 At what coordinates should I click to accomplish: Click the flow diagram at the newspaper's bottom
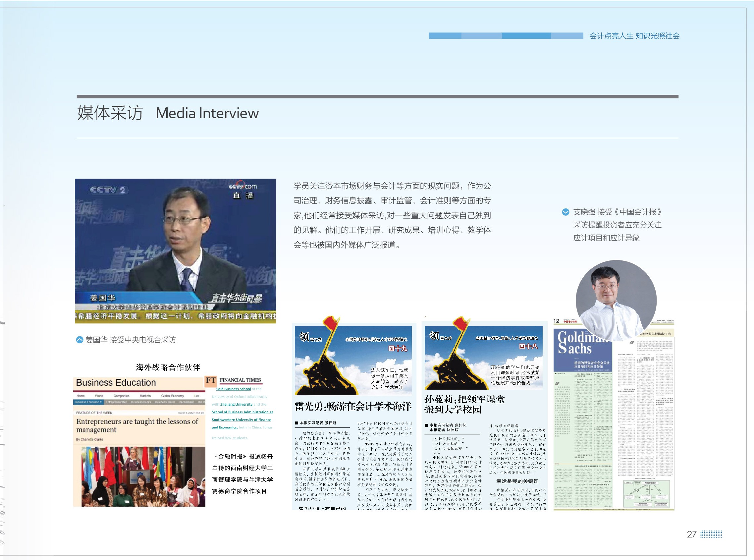(x=647, y=494)
